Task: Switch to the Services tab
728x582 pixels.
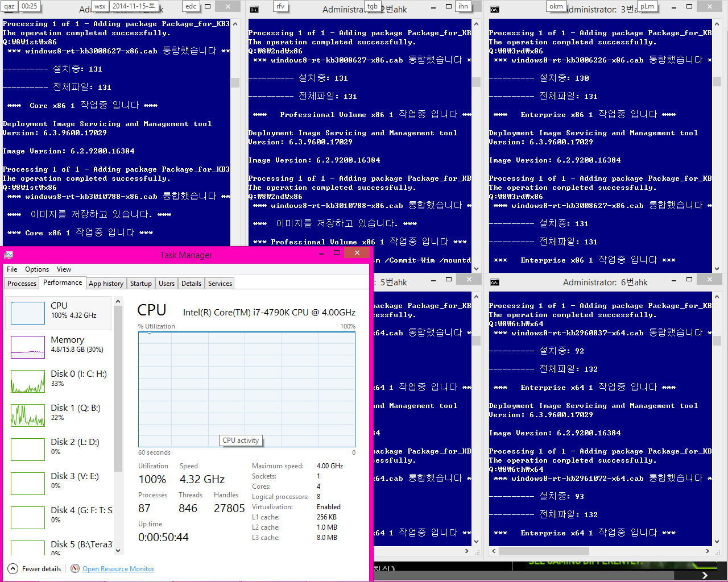Action: coord(220,283)
